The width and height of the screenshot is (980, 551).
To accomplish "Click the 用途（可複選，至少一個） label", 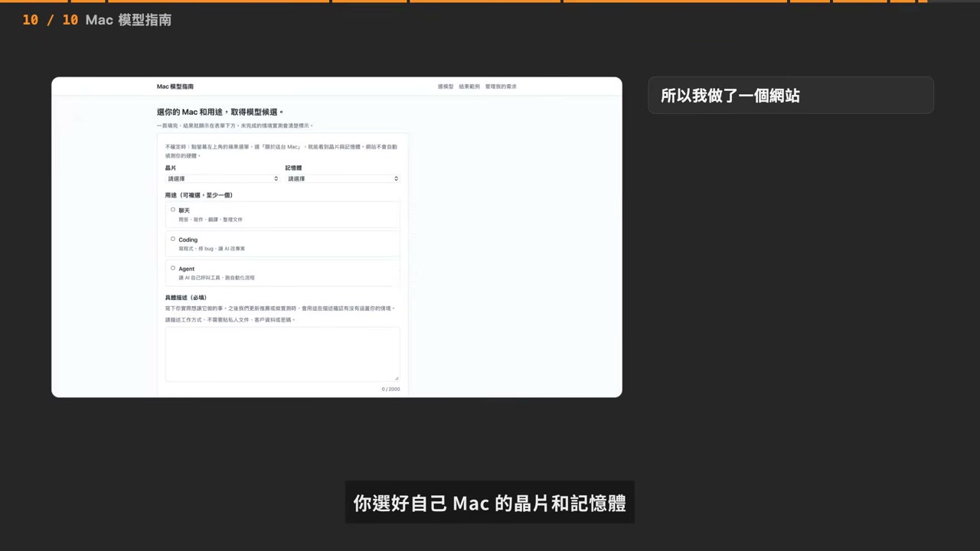I will [x=199, y=195].
